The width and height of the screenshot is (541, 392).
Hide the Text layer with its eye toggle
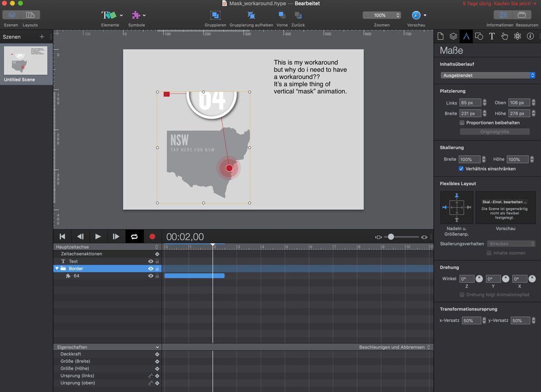pos(151,261)
